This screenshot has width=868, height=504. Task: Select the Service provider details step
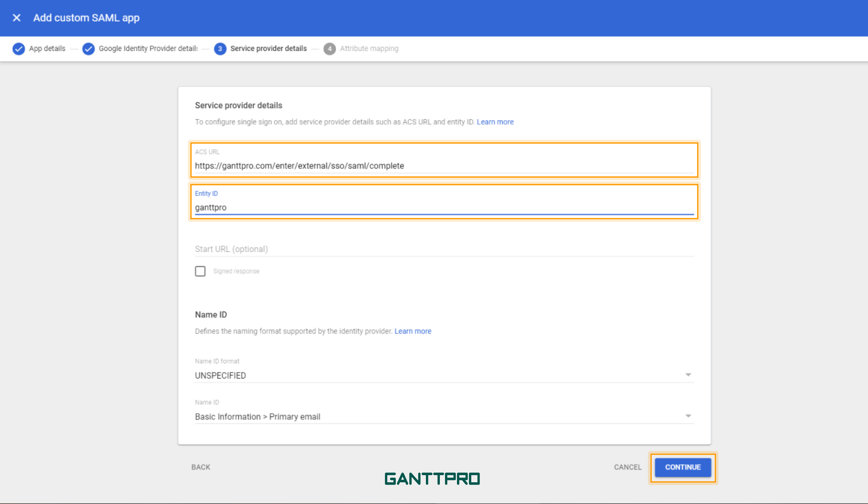[268, 49]
